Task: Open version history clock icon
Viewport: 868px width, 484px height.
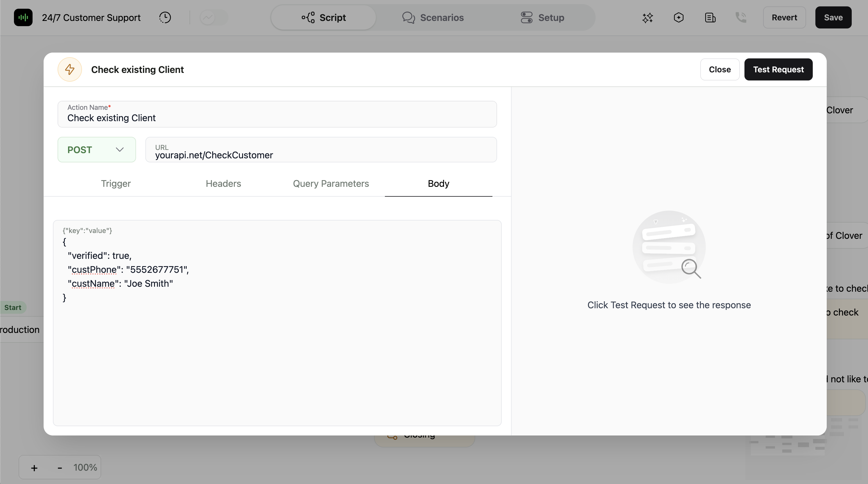Action: 165,17
